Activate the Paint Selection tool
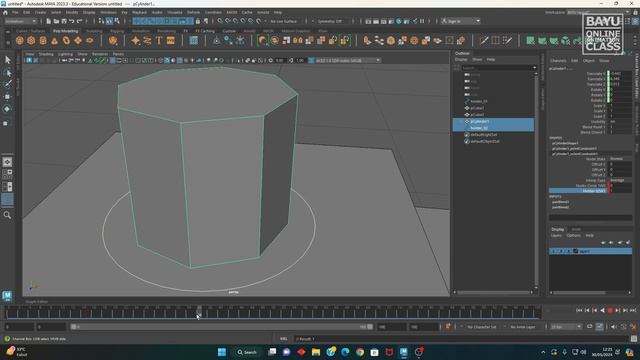The image size is (640, 360). (7, 84)
